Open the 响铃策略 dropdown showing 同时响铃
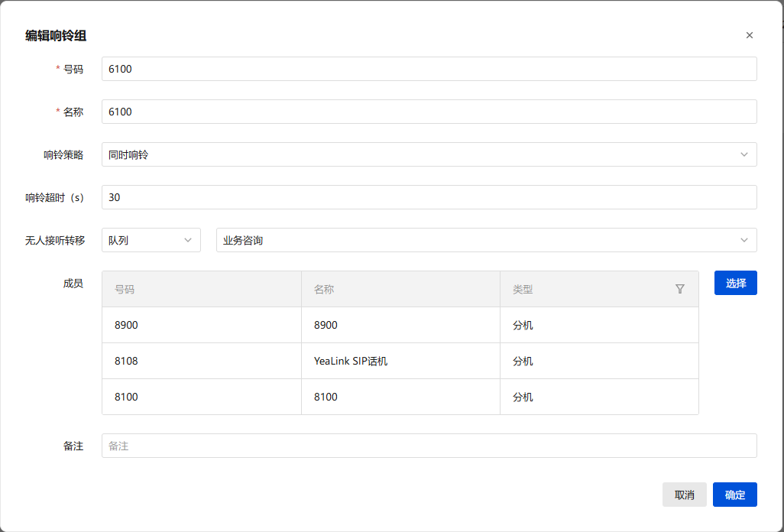The height and width of the screenshot is (532, 784). 429,154
